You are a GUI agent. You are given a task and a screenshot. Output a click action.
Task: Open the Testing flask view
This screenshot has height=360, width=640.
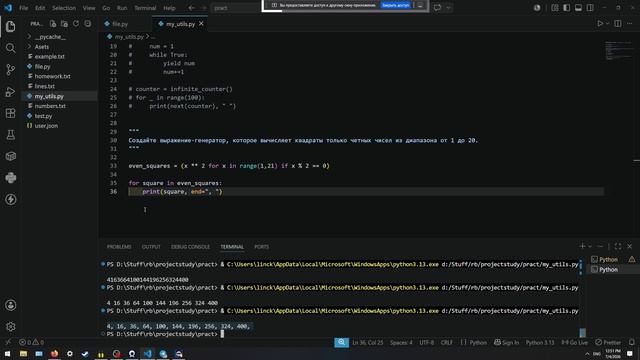(11, 135)
